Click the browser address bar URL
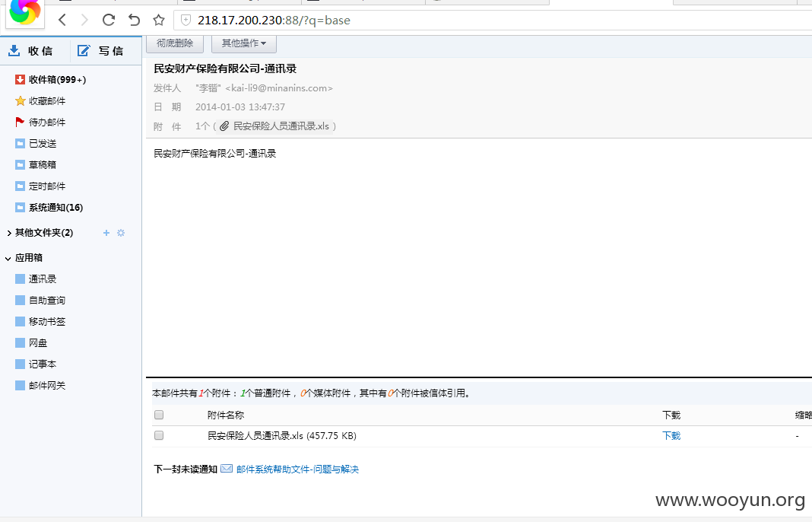Image resolution: width=812 pixels, height=522 pixels. click(x=274, y=21)
